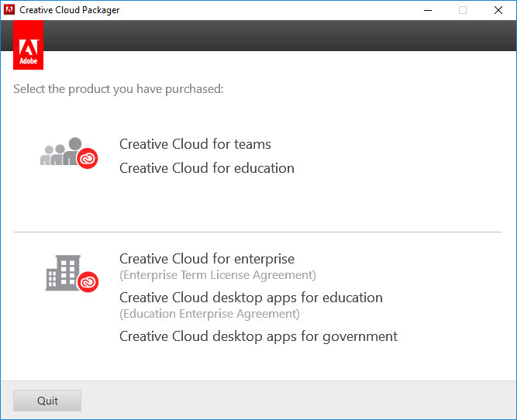Select Creative Cloud for teams

point(195,144)
